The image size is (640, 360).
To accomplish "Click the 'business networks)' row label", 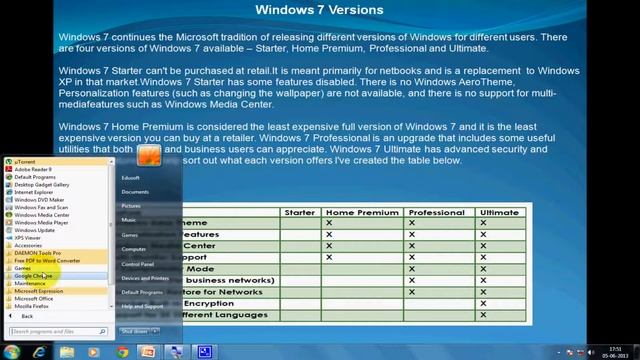I will (x=230, y=280).
